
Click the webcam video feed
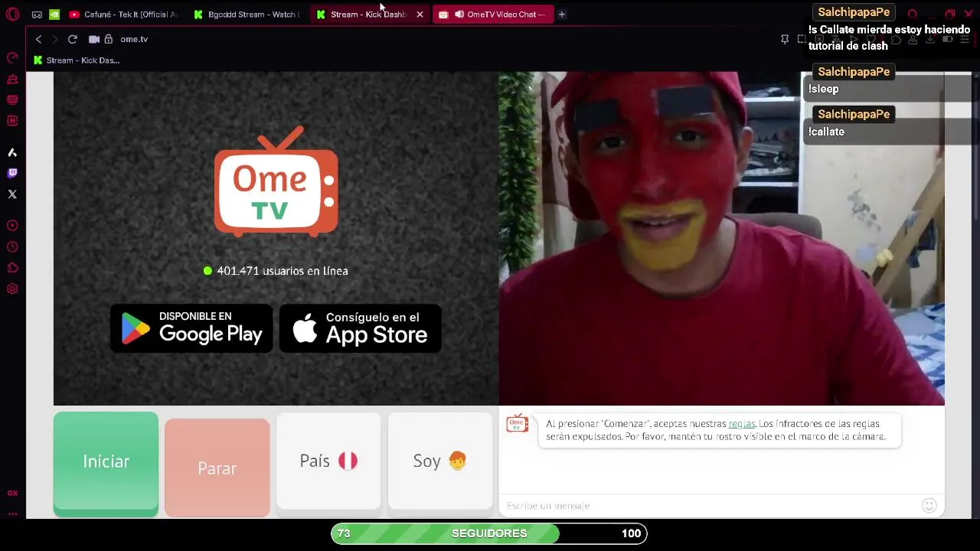pyautogui.click(x=721, y=238)
